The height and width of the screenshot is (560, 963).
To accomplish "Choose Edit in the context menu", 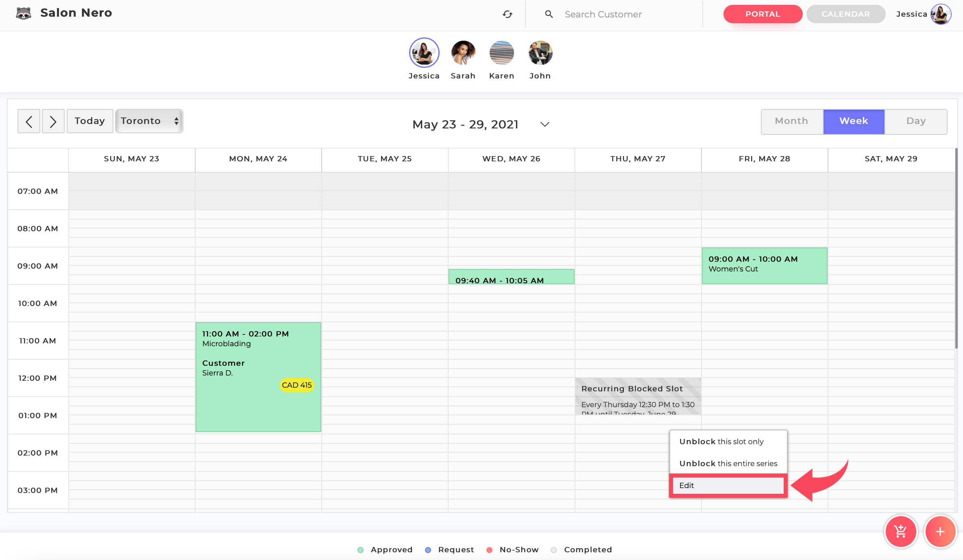I will [x=728, y=485].
